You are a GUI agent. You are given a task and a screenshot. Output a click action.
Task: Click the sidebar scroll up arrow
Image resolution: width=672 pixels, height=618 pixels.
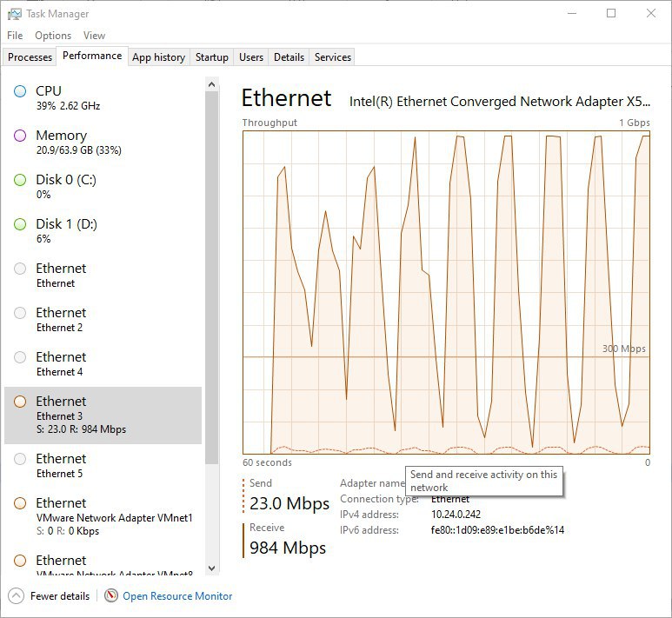coord(211,84)
